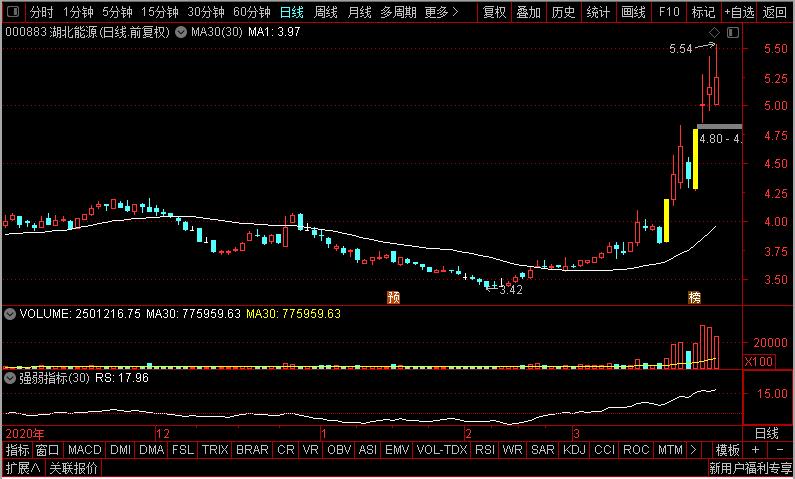Select 指标 indicators tab
This screenshot has width=795, height=479.
pos(18,450)
